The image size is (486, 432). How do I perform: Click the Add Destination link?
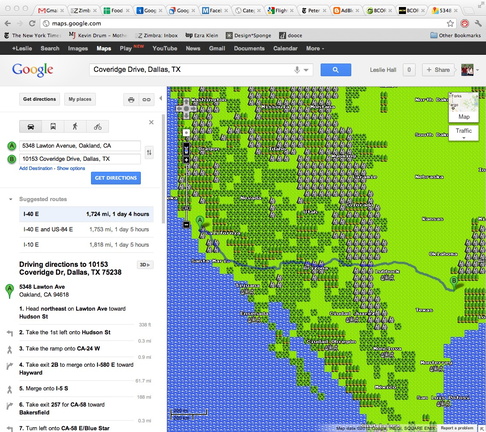pos(36,168)
